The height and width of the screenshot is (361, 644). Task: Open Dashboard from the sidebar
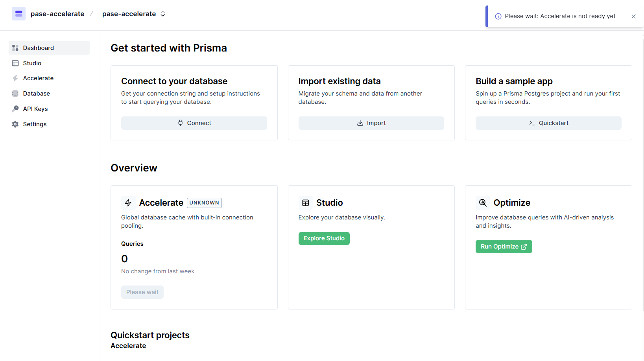pos(49,48)
